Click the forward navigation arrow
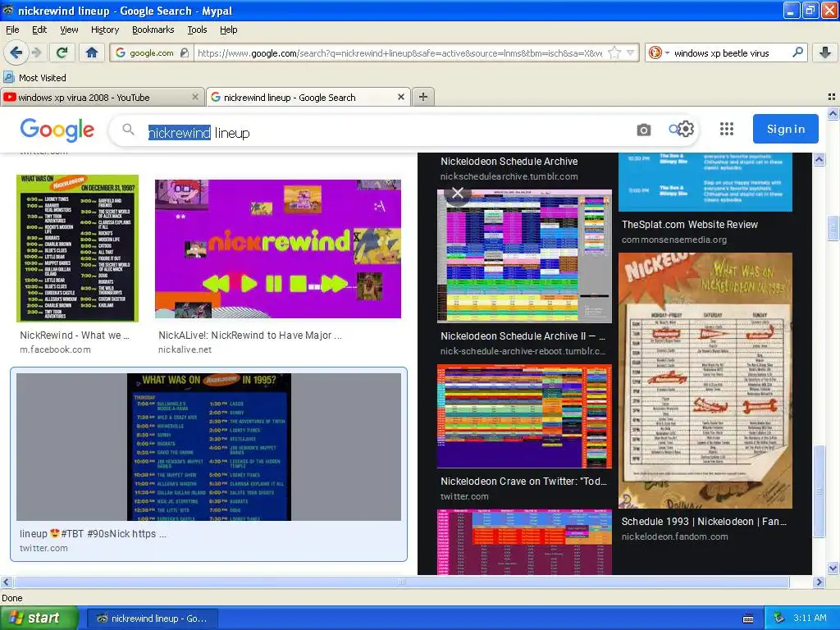 (x=36, y=52)
